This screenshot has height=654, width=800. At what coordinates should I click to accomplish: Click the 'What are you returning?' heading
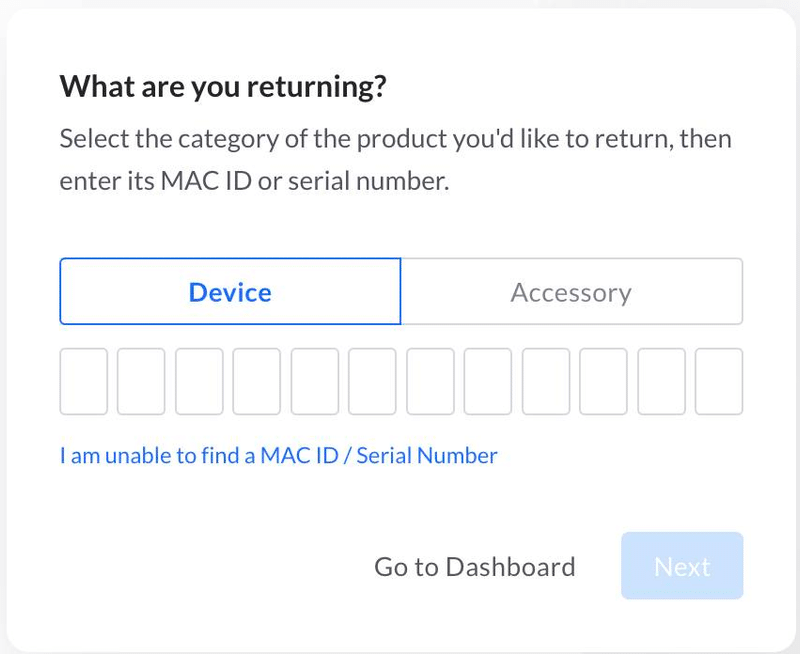(222, 86)
